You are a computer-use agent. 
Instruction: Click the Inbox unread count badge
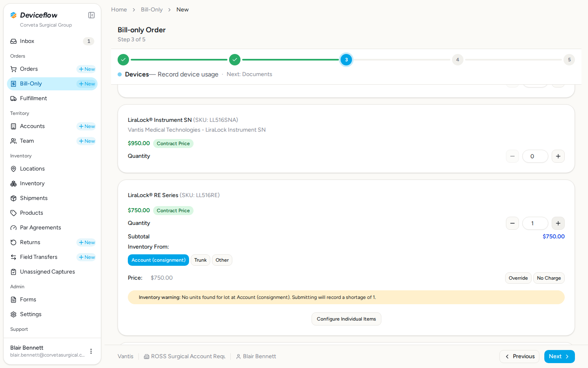pos(89,41)
